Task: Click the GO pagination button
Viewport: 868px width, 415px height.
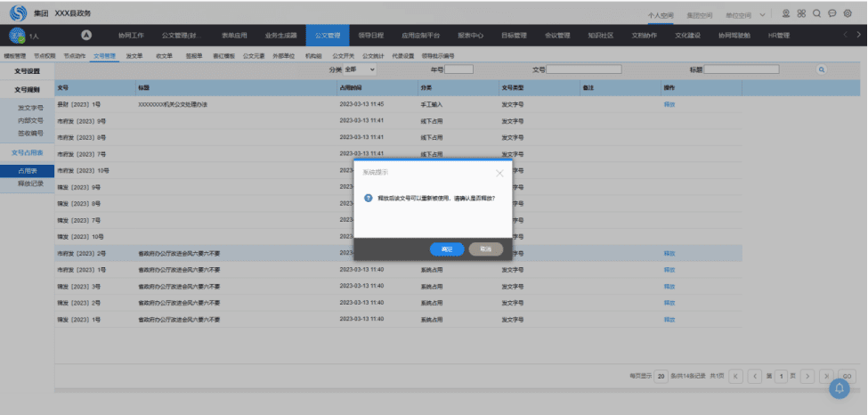Action: click(x=848, y=376)
